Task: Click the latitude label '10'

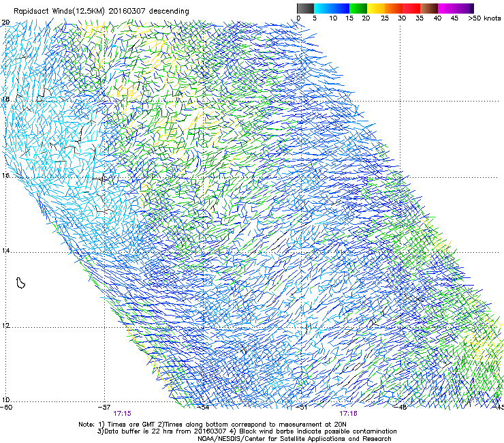Action: click(5, 400)
